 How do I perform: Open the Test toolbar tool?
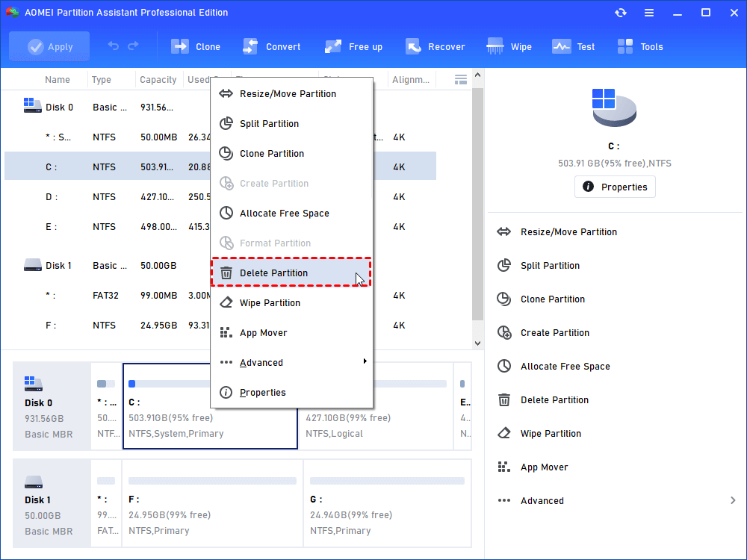coord(573,46)
